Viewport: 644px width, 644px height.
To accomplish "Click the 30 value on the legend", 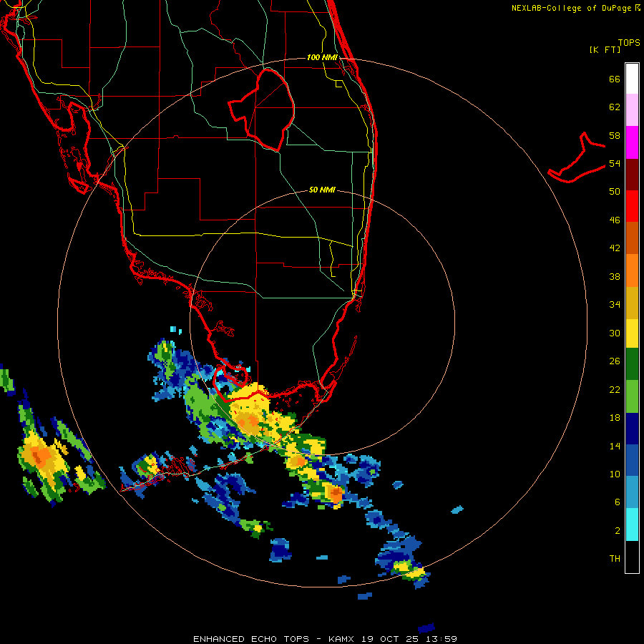I will [615, 333].
